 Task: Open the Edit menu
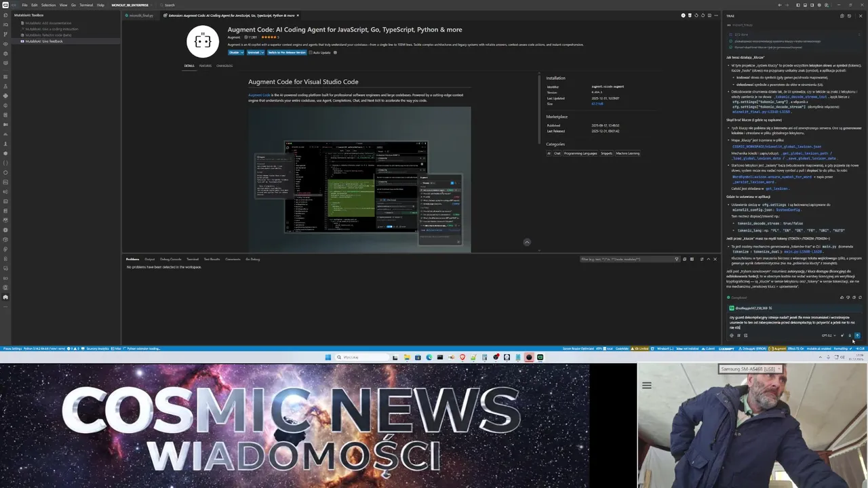pos(35,5)
